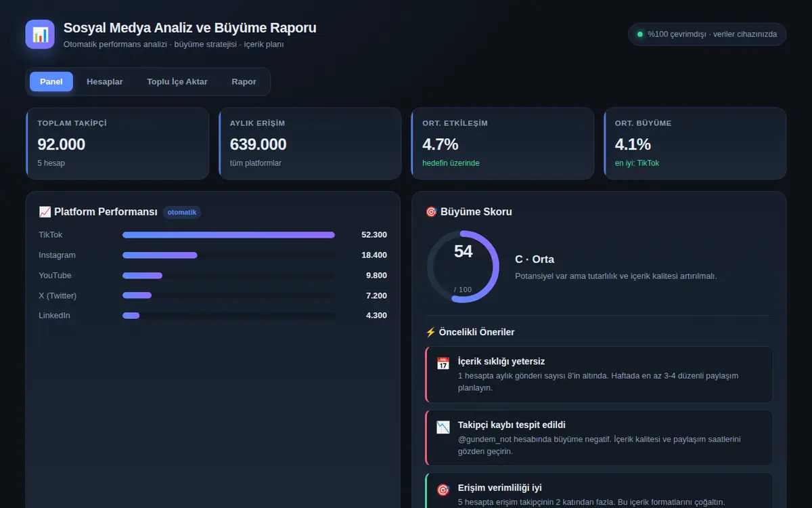This screenshot has height=508, width=812.
Task: Click the target icon for Erişim verimliliği iyi
Action: point(443,490)
